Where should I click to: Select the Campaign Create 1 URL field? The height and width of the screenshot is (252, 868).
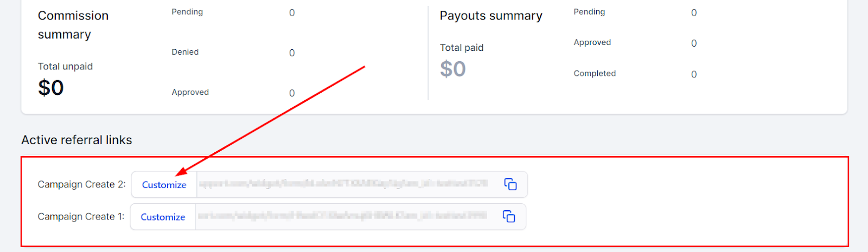(342, 216)
